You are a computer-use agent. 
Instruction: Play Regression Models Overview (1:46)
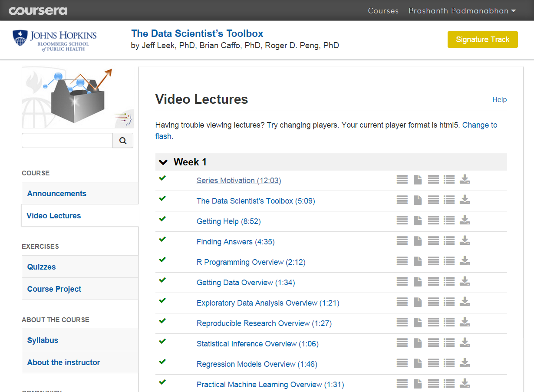[257, 364]
